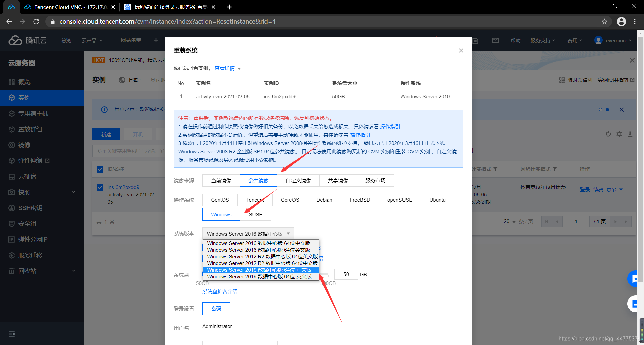Choose openSUSE operating system
The image size is (644, 345).
[400, 200]
